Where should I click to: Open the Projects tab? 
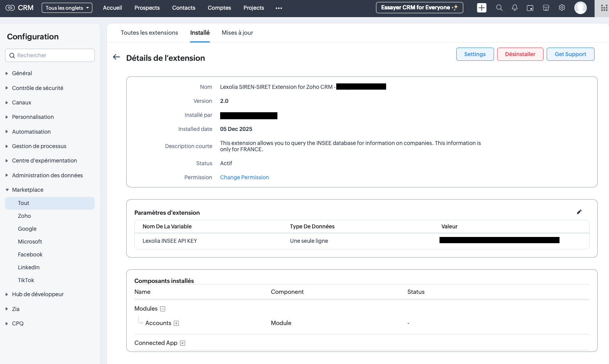pyautogui.click(x=254, y=8)
